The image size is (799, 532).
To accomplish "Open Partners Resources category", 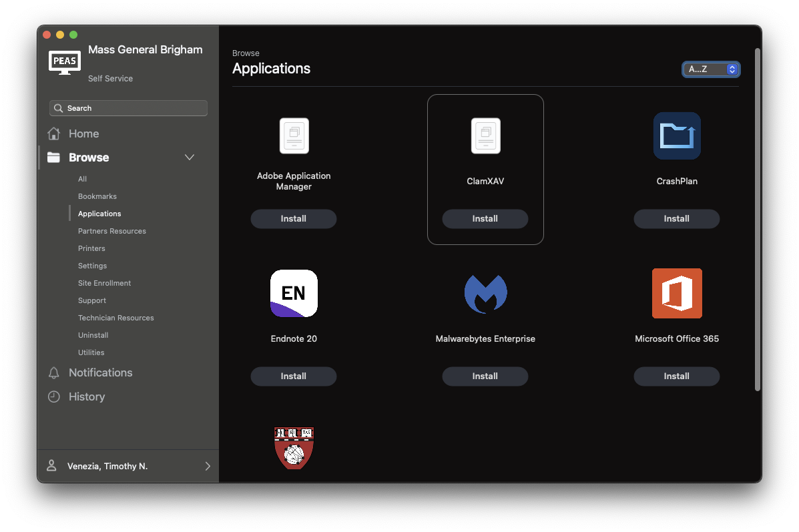I will point(112,231).
